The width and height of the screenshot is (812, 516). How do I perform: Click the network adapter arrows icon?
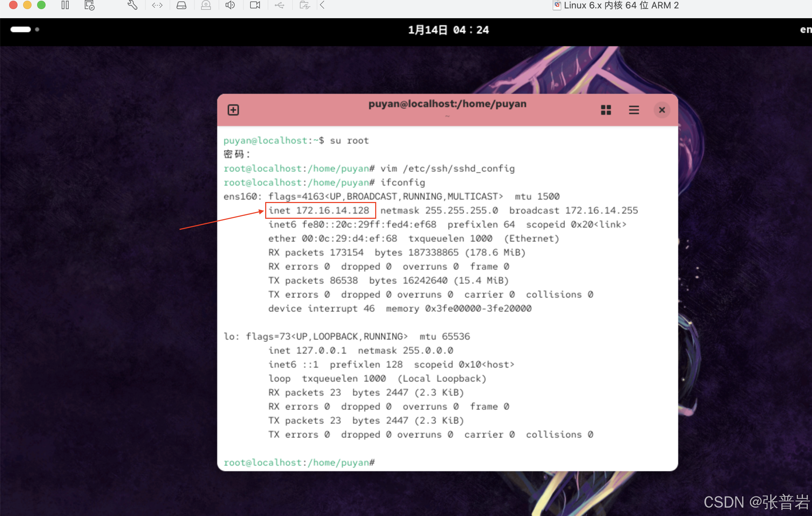(157, 5)
